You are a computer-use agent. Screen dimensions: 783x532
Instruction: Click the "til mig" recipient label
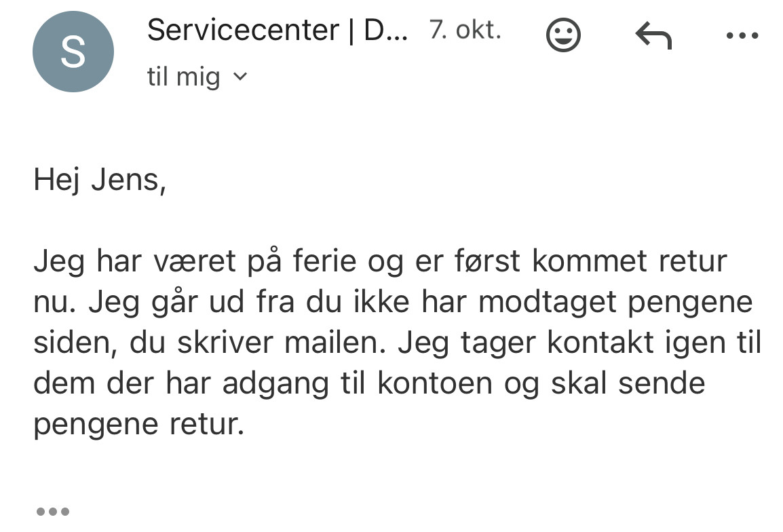click(183, 77)
